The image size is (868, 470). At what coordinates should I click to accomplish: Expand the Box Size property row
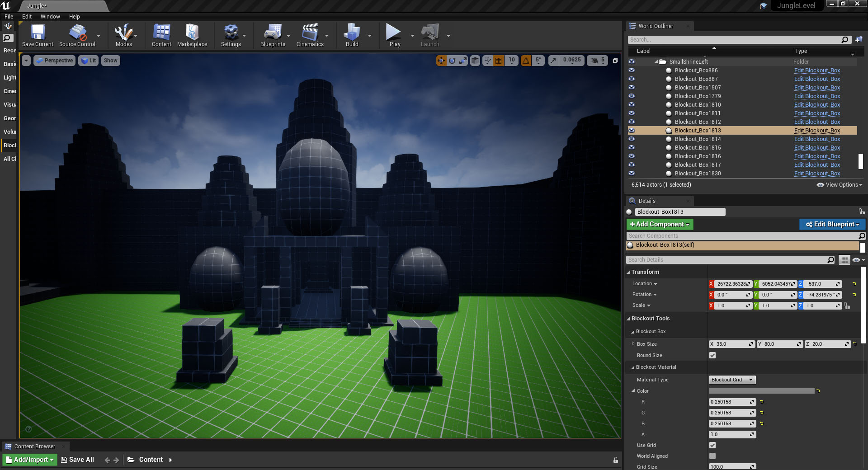[x=633, y=344]
